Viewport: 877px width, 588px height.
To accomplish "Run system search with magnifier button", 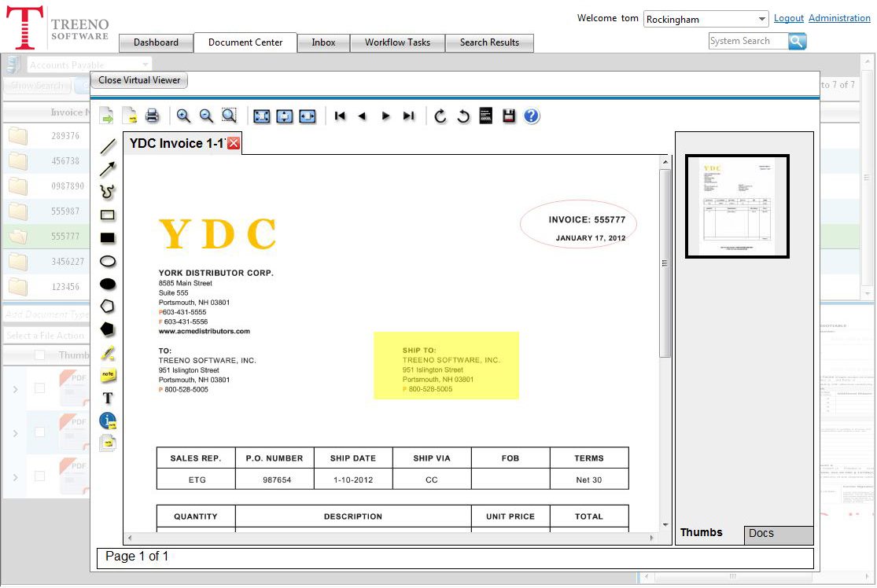I will [797, 41].
